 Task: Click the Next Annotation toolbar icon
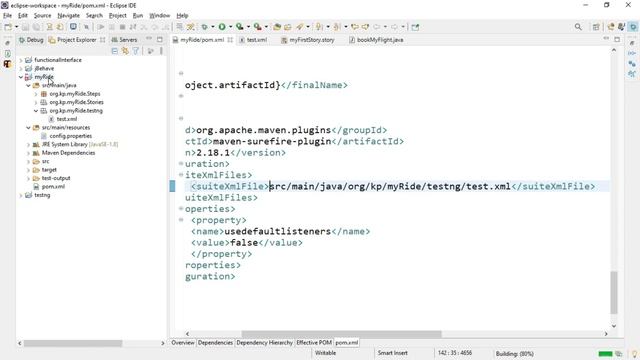tap(319, 27)
